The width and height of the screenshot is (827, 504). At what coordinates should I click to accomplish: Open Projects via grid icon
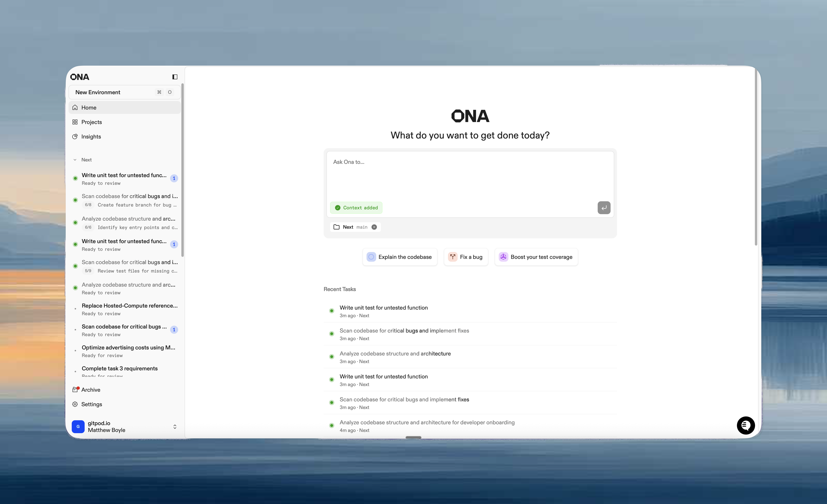[75, 122]
